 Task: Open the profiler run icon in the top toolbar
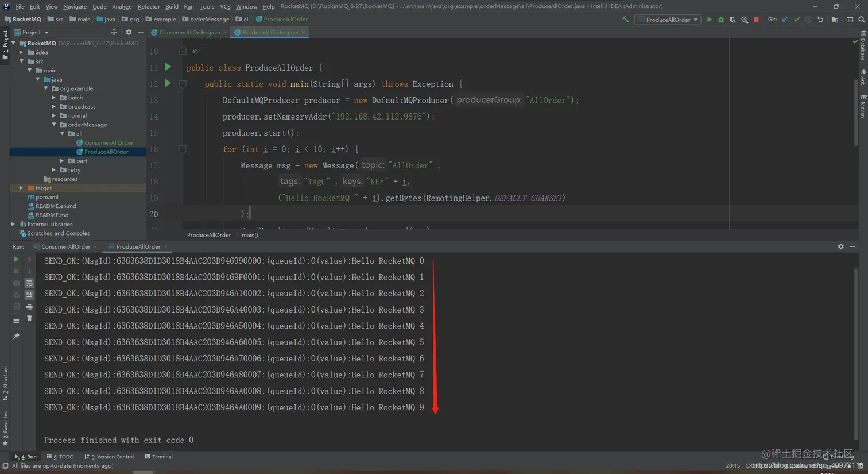click(745, 20)
